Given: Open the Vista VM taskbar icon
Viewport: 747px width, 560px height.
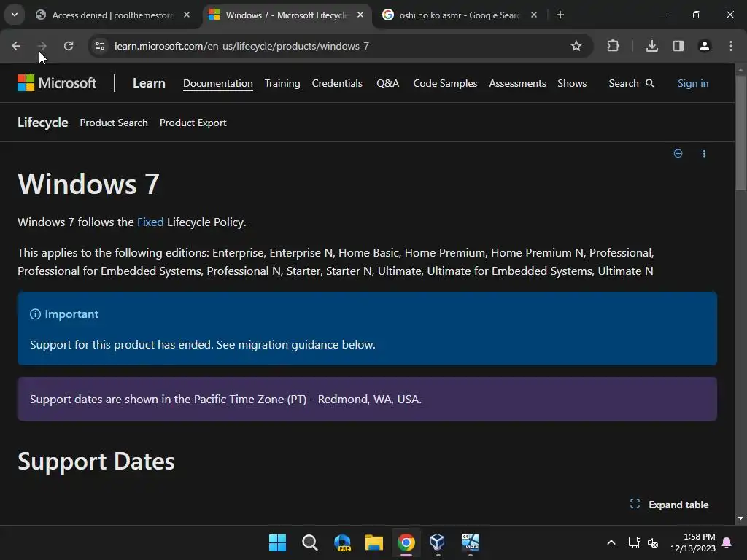Looking at the screenshot, I should pyautogui.click(x=471, y=542).
